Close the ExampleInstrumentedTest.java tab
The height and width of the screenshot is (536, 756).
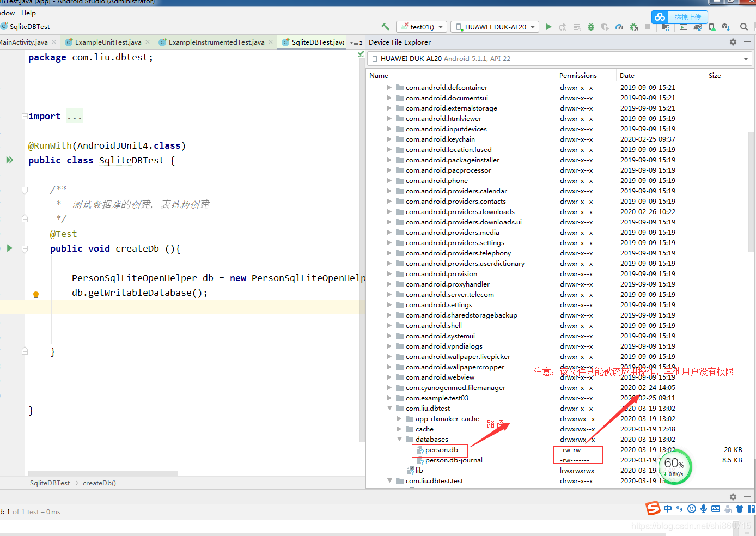(271, 42)
